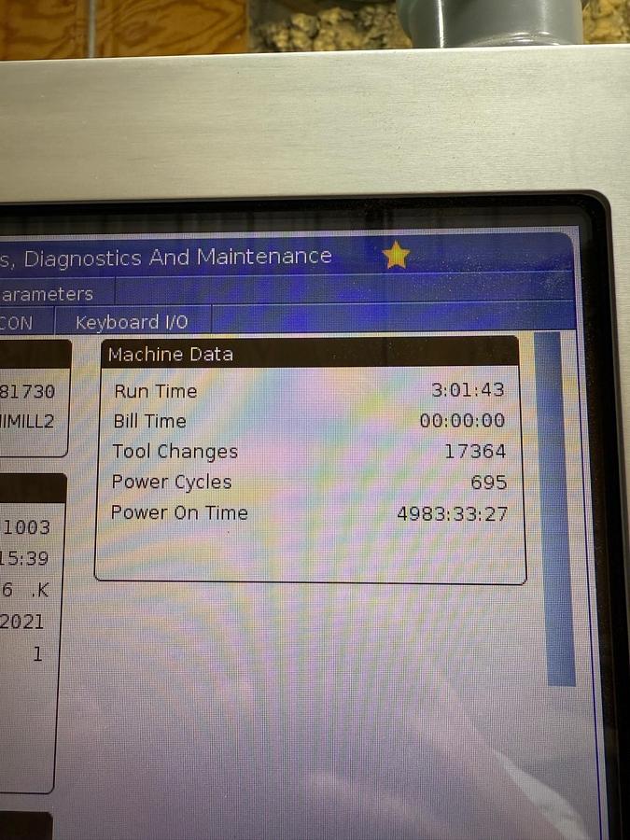The width and height of the screenshot is (630, 840).
Task: Open the Keyboard I/O tab
Action: (x=132, y=322)
